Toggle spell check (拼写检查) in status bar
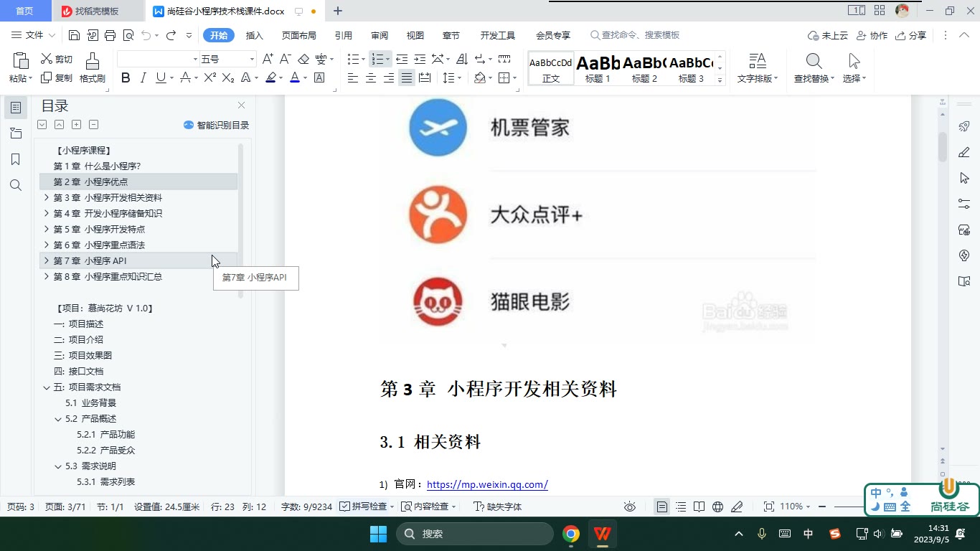Image resolution: width=980 pixels, height=551 pixels. coord(366,507)
